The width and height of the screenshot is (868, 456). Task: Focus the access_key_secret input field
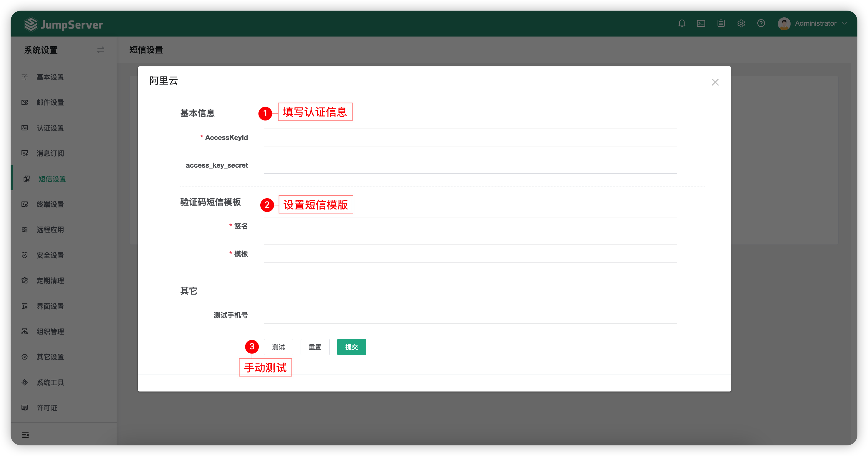470,165
